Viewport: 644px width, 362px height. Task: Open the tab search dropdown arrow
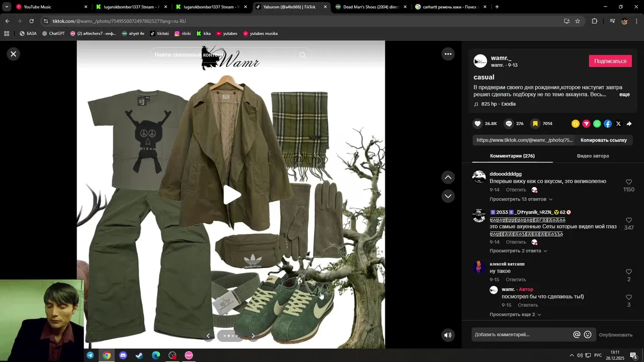pos(7,7)
